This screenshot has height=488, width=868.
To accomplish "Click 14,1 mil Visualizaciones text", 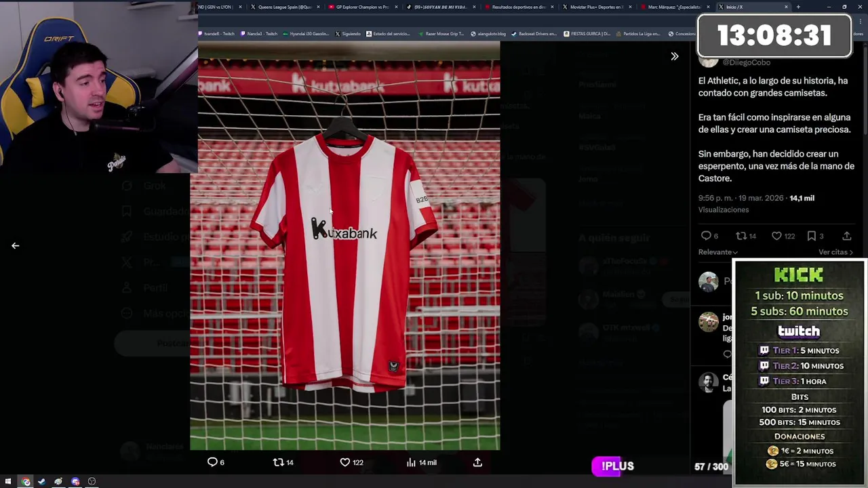I will pos(756,204).
